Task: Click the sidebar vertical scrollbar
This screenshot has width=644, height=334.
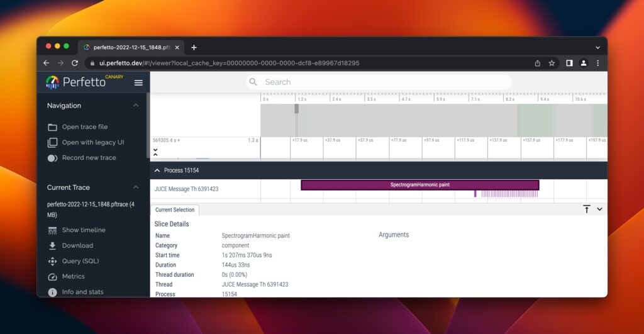Action: pyautogui.click(x=148, y=125)
